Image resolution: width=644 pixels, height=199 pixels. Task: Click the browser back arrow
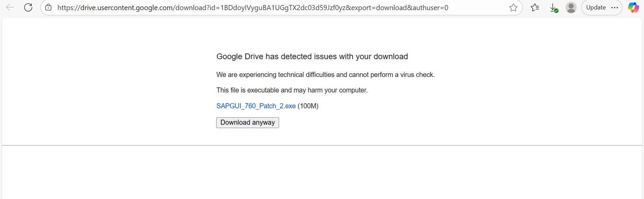pos(10,7)
